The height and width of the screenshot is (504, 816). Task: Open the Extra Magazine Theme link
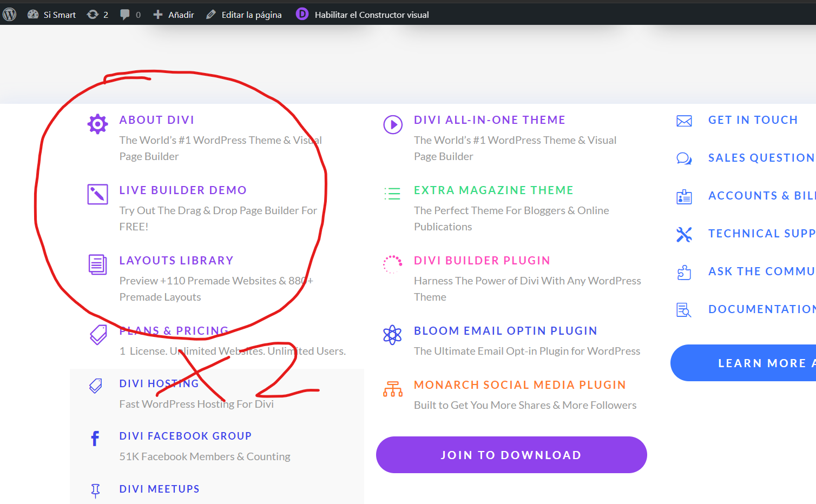click(493, 190)
